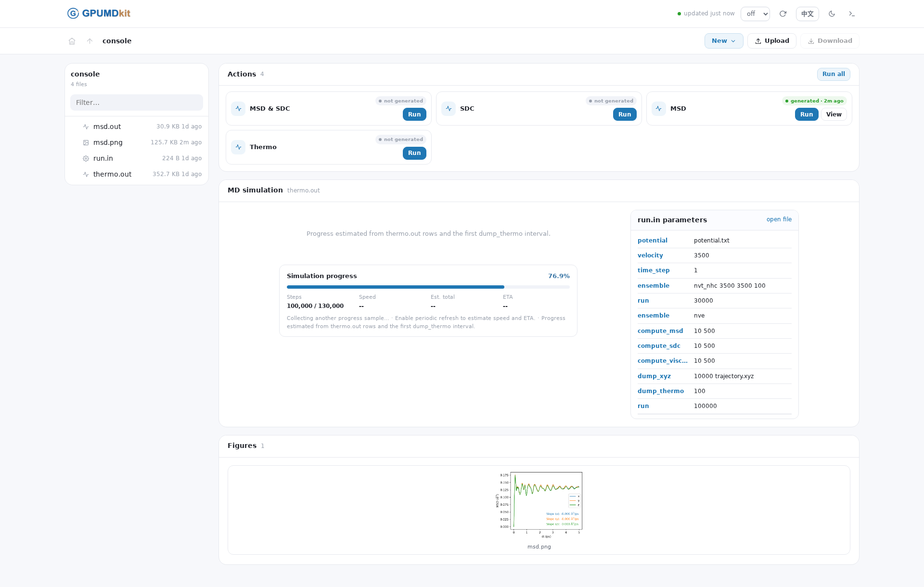Switch language to 中文
924x587 pixels.
coord(808,14)
